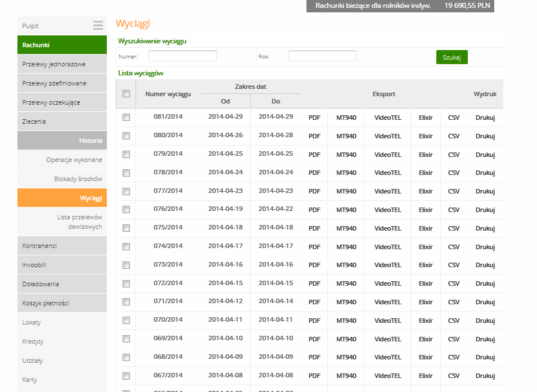Check the box for statement 081/2014
This screenshot has width=537, height=392.
pyautogui.click(x=127, y=118)
